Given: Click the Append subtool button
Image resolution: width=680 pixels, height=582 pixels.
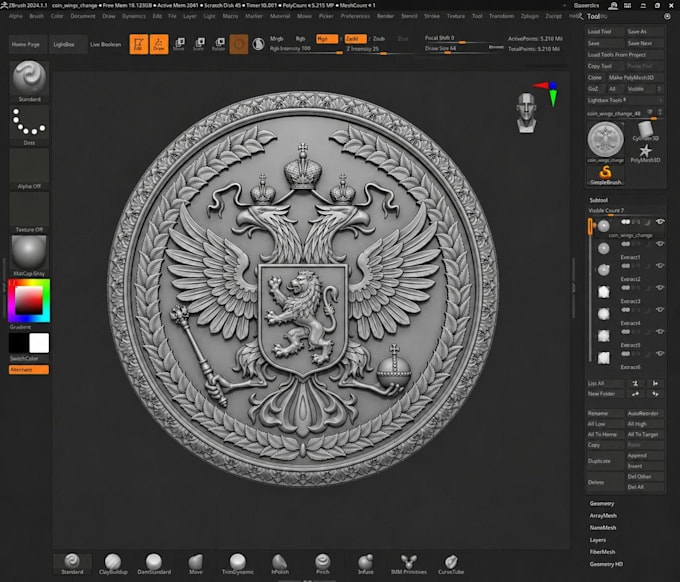Looking at the screenshot, I should point(644,455).
